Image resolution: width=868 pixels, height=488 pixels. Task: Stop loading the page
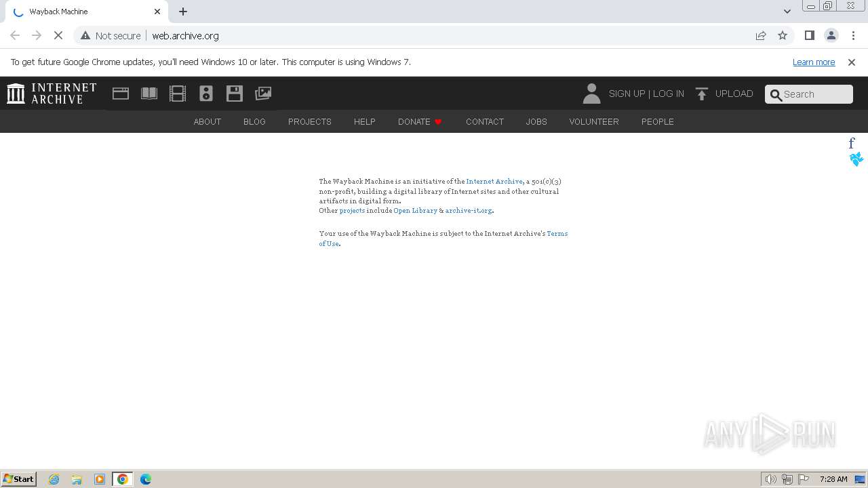tap(58, 35)
